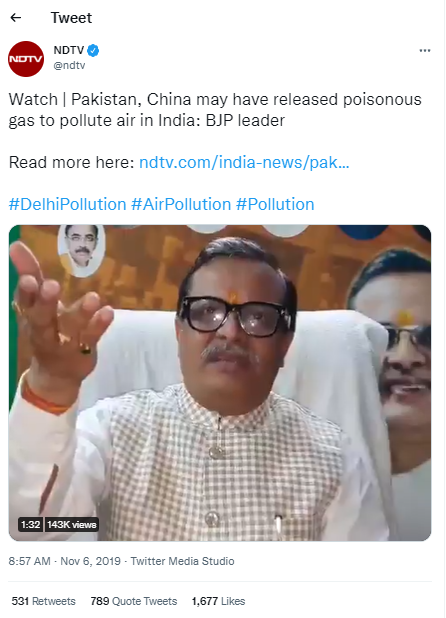
Task: View the 531 Retweets list
Action: (43, 601)
